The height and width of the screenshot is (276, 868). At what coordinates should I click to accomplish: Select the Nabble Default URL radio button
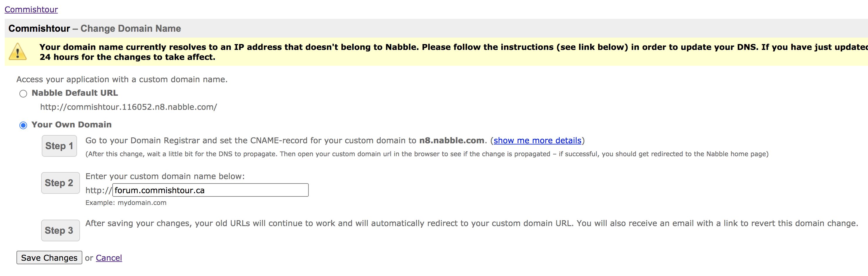click(23, 94)
